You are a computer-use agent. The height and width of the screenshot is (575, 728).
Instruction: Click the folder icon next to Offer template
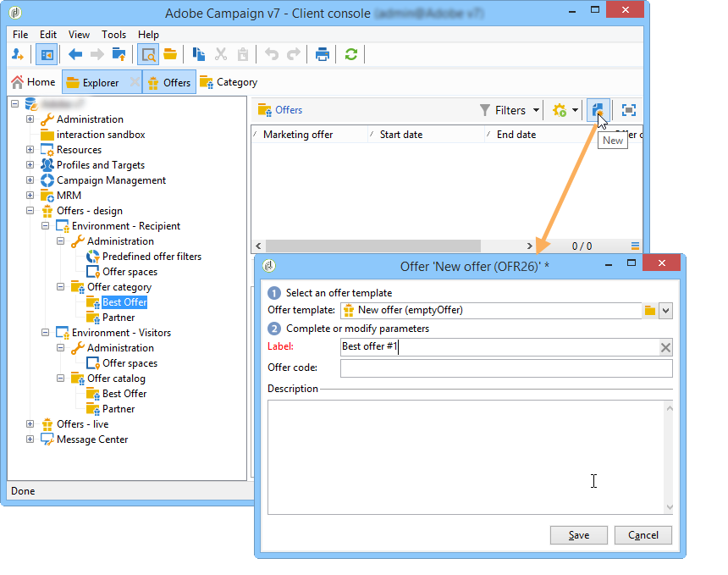tap(650, 310)
